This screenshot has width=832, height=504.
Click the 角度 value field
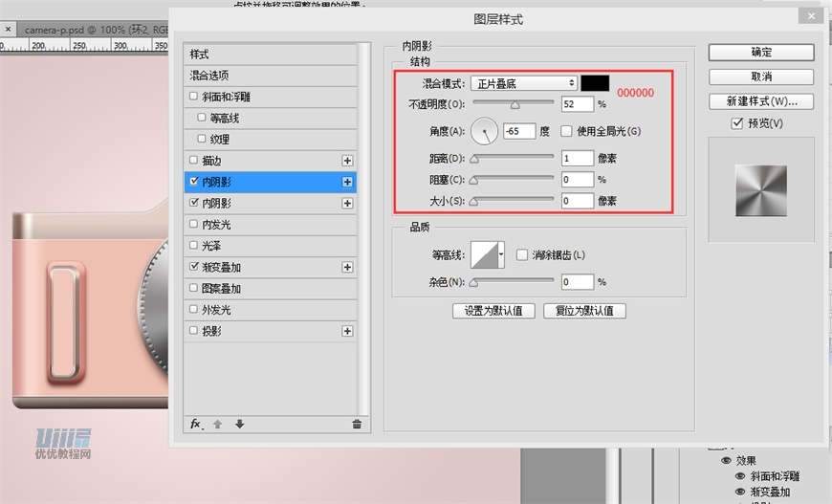(519, 131)
